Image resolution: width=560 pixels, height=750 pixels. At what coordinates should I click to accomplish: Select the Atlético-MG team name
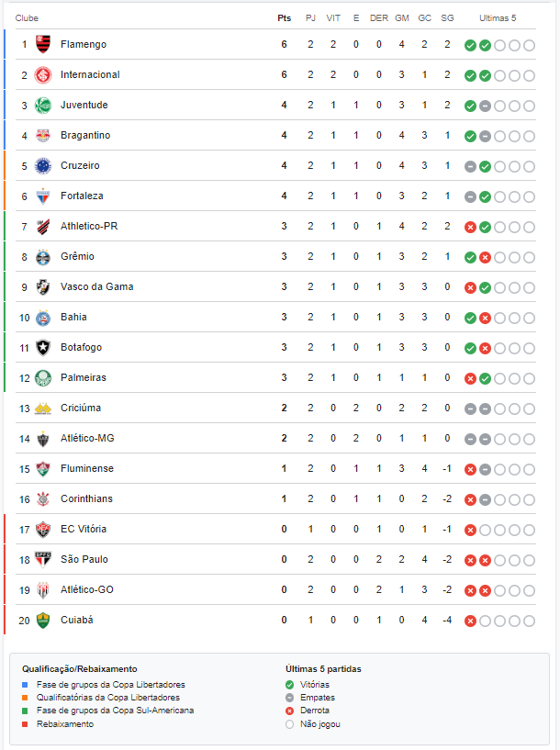tap(87, 438)
